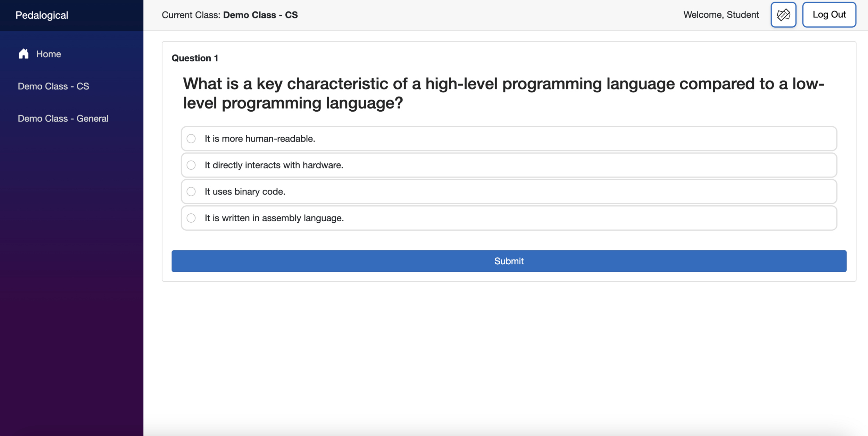
Task: Click the 'Question 1' heading
Action: [195, 58]
